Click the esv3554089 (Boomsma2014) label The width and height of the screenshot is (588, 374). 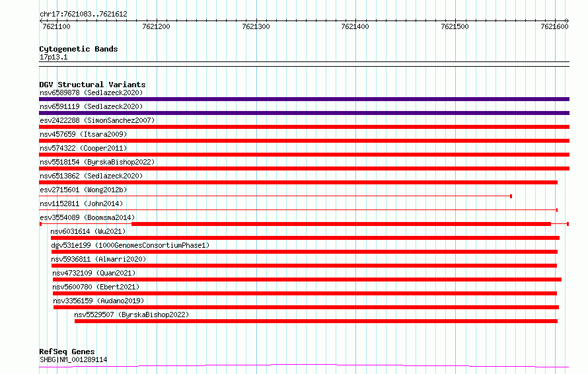point(87,217)
